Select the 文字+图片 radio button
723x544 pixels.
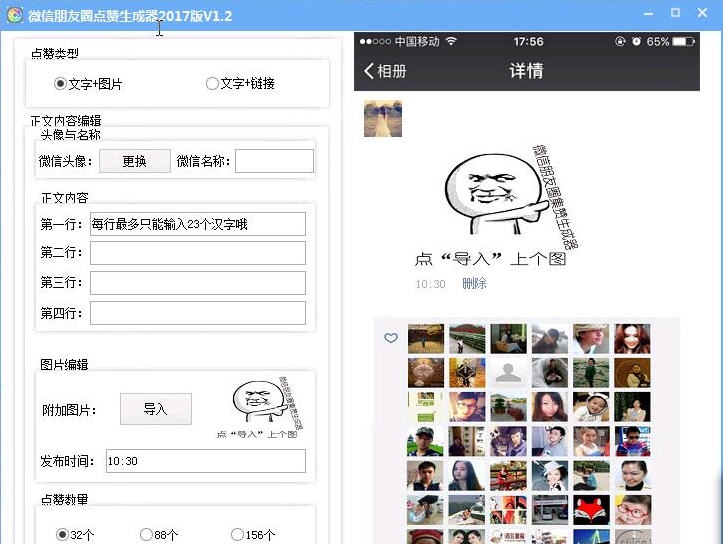click(x=60, y=83)
